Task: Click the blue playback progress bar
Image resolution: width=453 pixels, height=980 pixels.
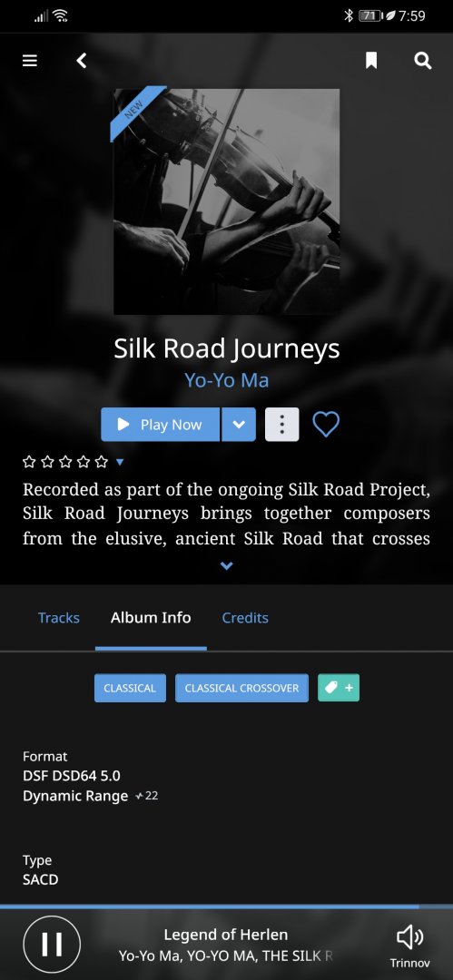Action: point(227,906)
